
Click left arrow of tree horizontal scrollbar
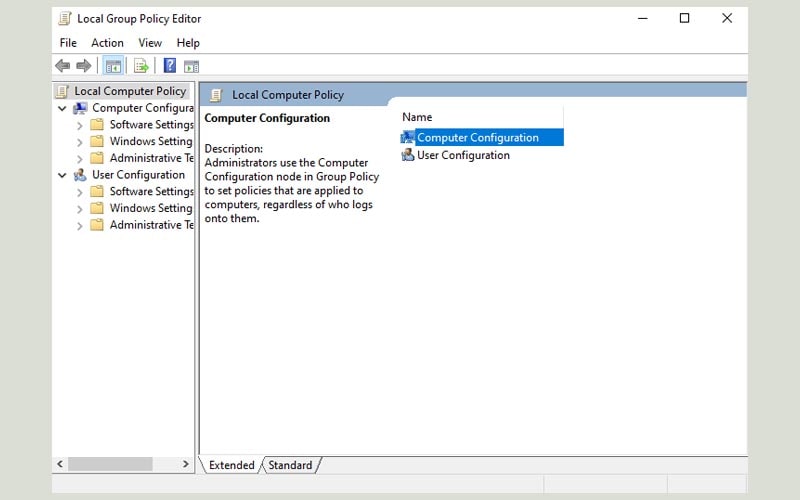60,464
